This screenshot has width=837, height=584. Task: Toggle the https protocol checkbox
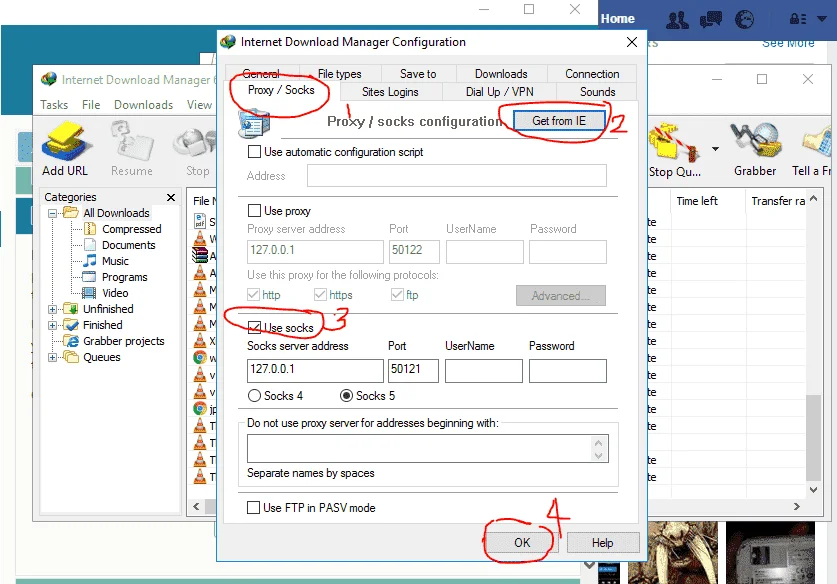(x=320, y=295)
